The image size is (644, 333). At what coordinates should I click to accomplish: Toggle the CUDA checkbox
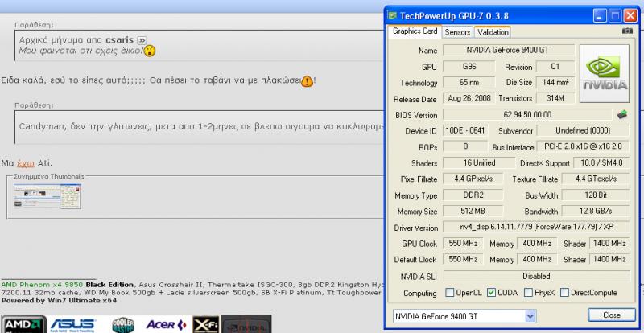(x=491, y=293)
